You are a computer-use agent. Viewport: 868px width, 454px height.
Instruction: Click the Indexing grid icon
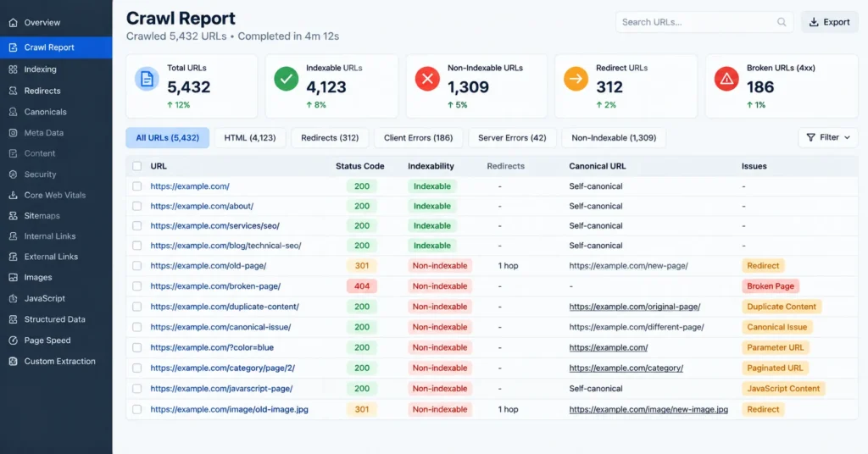13,69
